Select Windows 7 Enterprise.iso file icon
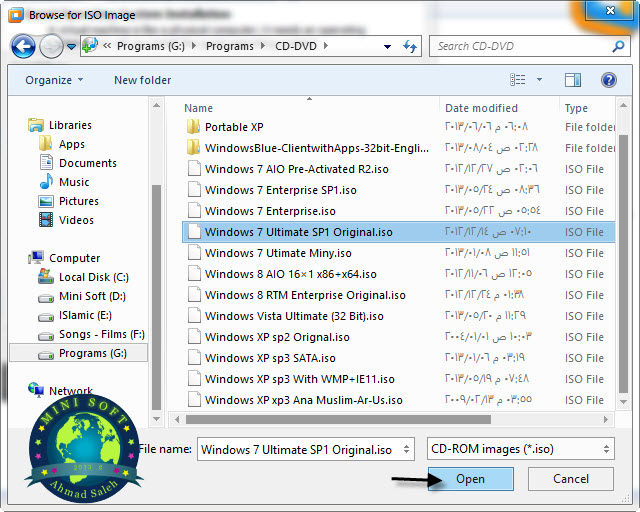640x512 pixels. click(x=194, y=211)
